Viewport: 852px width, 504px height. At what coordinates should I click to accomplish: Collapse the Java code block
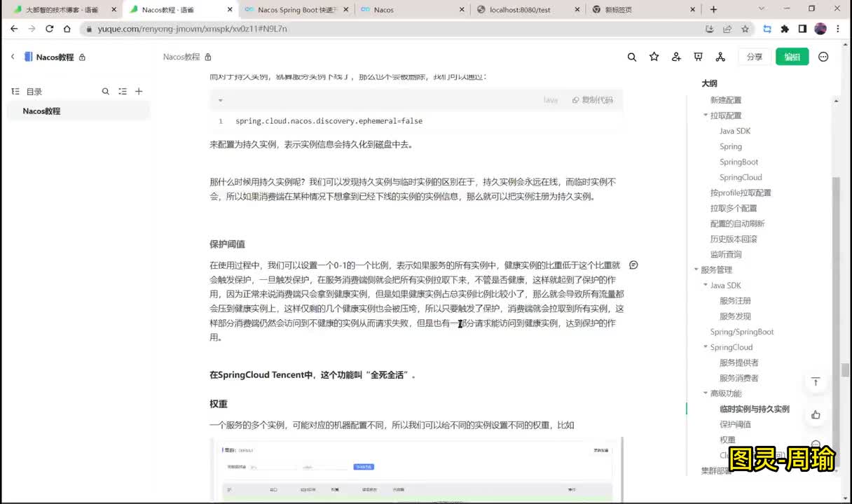click(220, 100)
